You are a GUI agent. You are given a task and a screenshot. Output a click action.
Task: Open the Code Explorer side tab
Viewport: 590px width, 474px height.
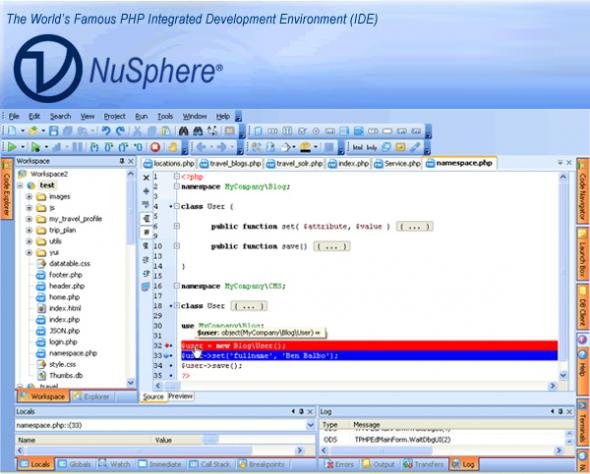coord(6,190)
